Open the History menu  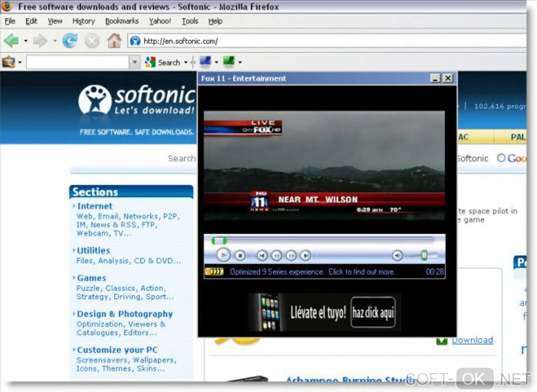click(x=84, y=21)
